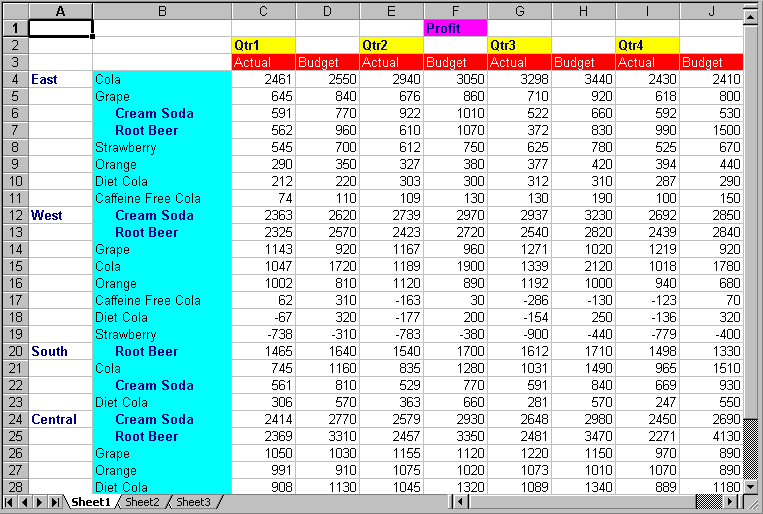This screenshot has height=514, width=763.
Task: Click the next sheet navigation arrow
Action: click(41, 502)
